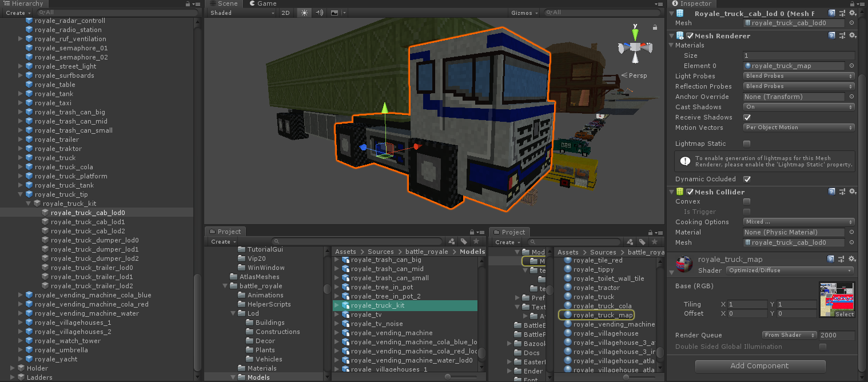Click the Add Component button
The height and width of the screenshot is (382, 868).
[x=760, y=366]
